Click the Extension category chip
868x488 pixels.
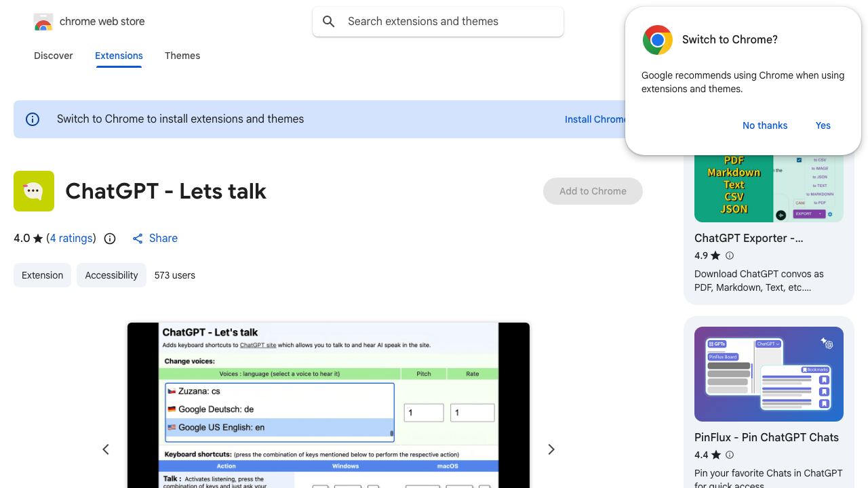[x=42, y=275]
